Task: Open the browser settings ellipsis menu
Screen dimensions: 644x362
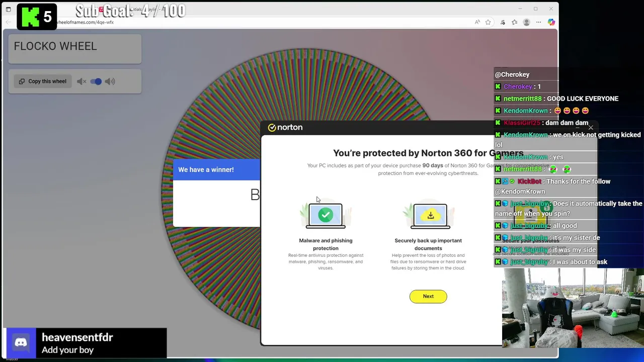Action: tap(538, 22)
